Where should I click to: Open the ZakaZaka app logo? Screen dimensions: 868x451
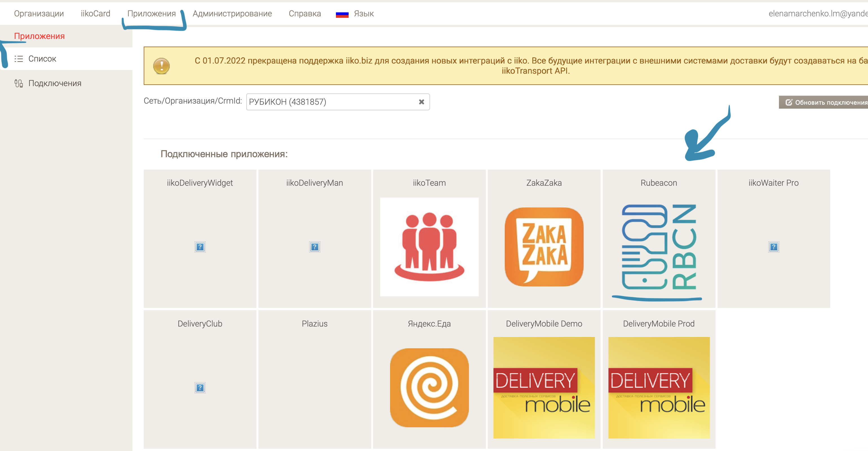(x=544, y=247)
